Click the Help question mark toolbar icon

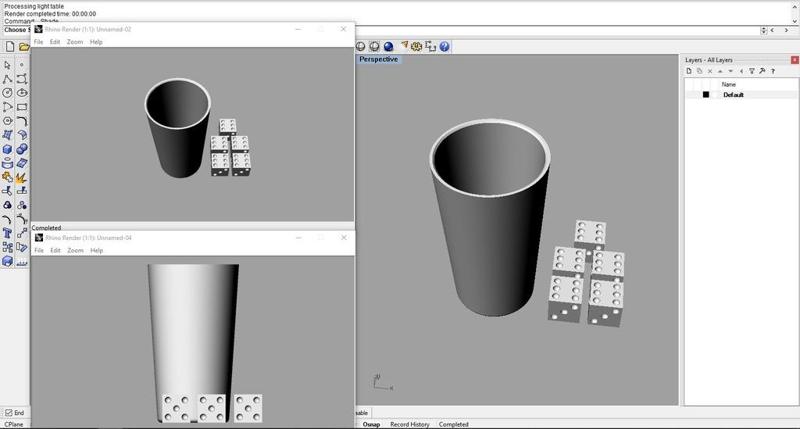click(x=444, y=46)
